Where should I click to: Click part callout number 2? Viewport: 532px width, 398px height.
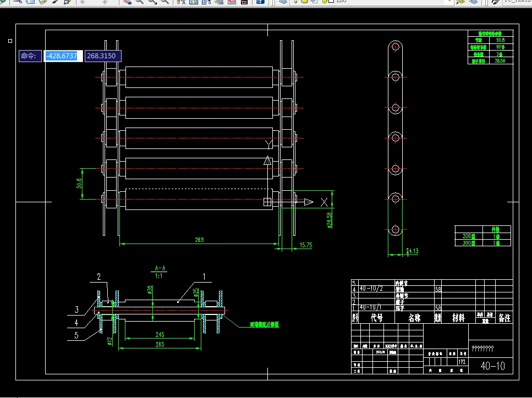pyautogui.click(x=98, y=277)
